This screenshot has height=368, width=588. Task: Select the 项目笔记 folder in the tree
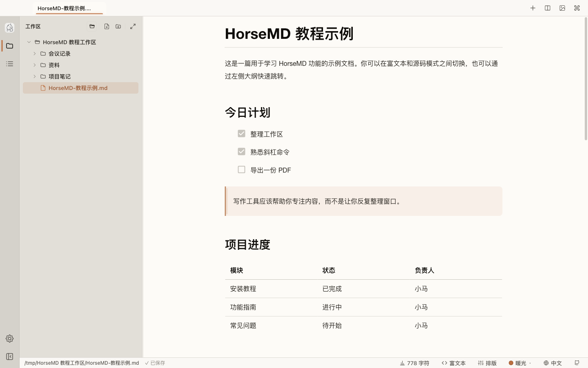(80, 76)
